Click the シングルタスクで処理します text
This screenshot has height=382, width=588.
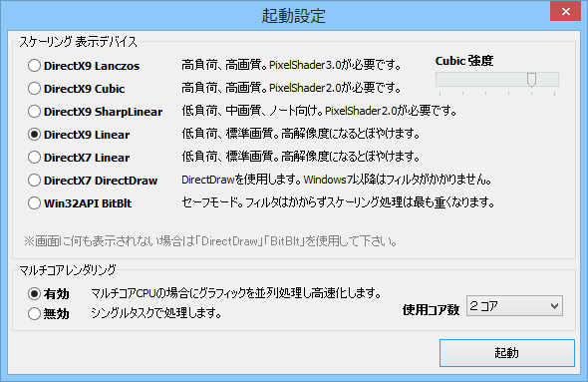[156, 313]
